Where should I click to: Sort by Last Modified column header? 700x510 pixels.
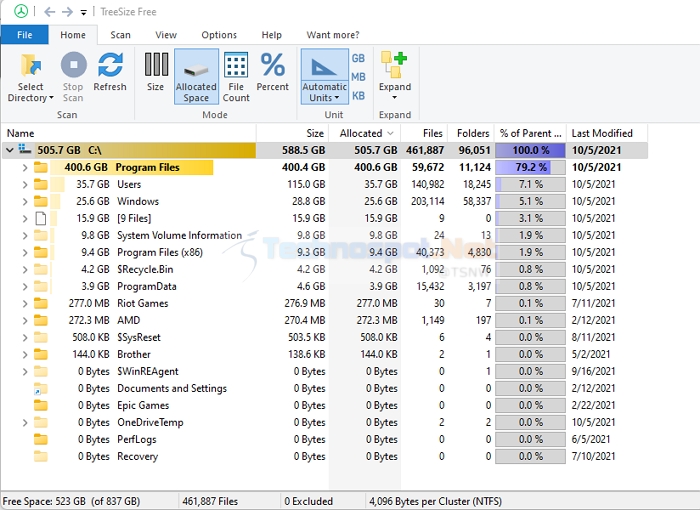[607, 133]
